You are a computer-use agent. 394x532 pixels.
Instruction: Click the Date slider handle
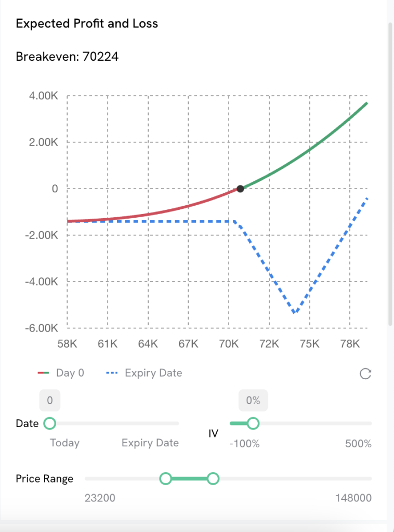[49, 423]
